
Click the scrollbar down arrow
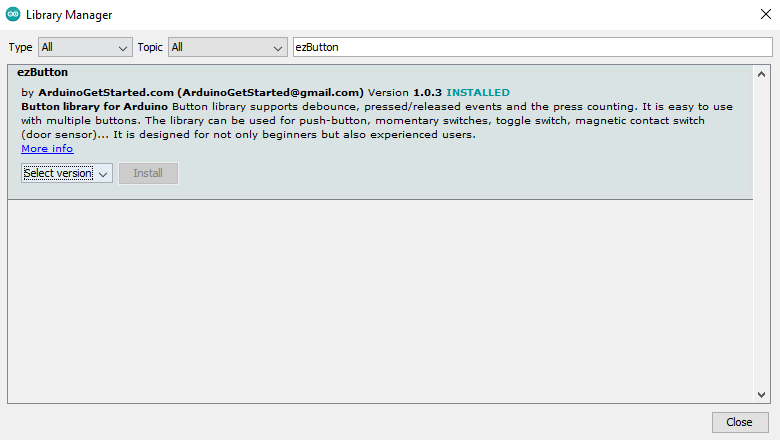point(761,395)
